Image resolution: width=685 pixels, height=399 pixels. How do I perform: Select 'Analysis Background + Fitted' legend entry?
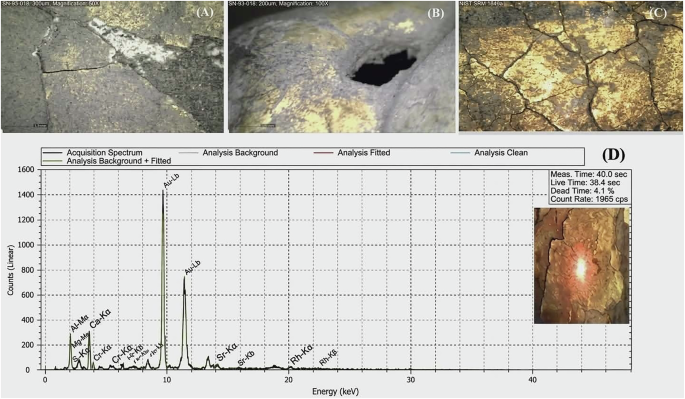pos(119,161)
